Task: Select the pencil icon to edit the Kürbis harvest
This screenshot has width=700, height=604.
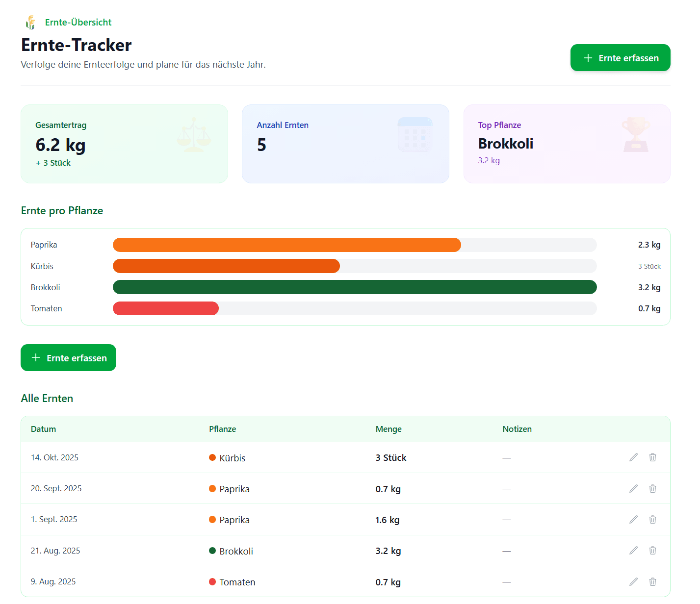Action: tap(633, 457)
